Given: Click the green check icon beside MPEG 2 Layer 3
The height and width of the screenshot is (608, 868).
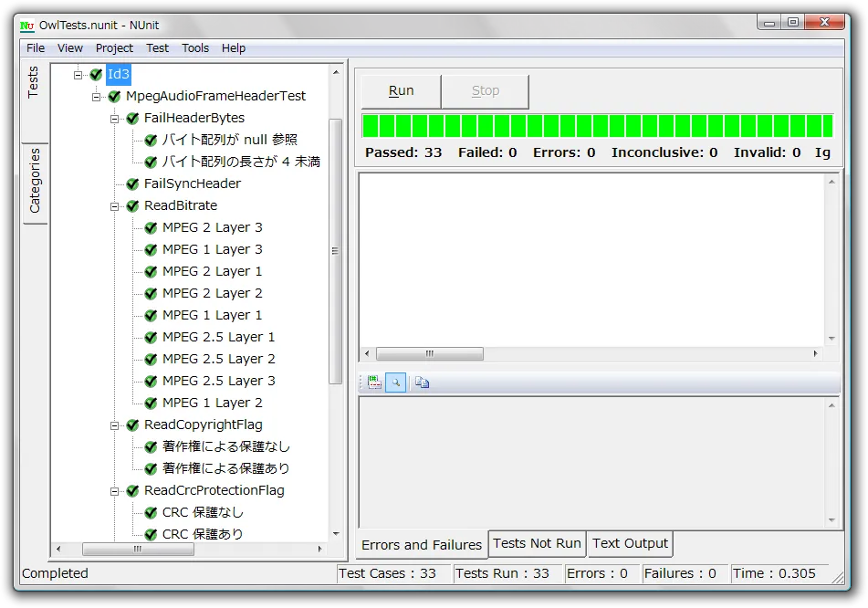Looking at the screenshot, I should (151, 227).
